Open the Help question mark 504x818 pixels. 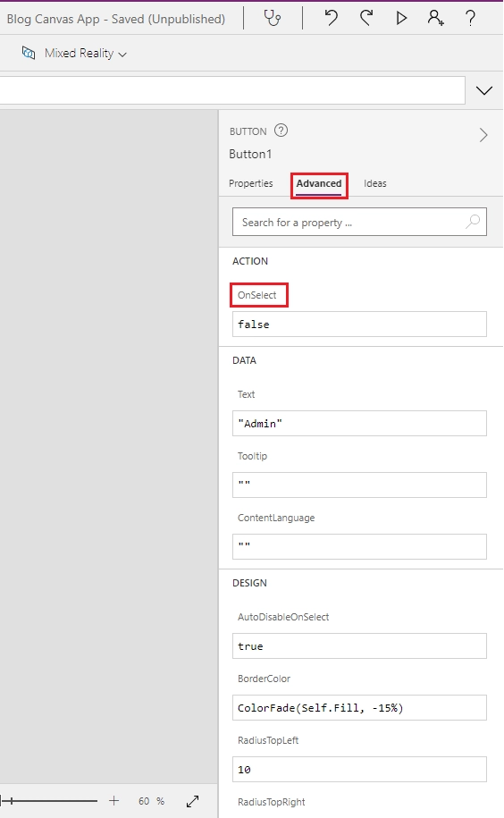click(x=470, y=18)
